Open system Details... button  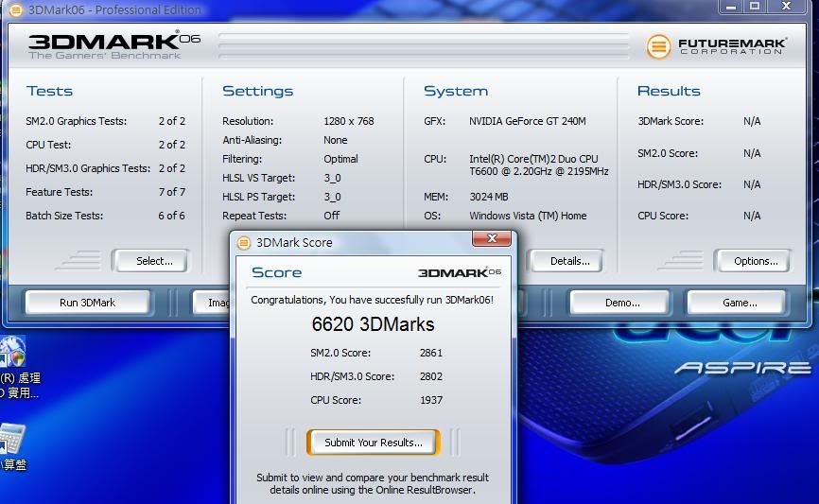click(569, 261)
